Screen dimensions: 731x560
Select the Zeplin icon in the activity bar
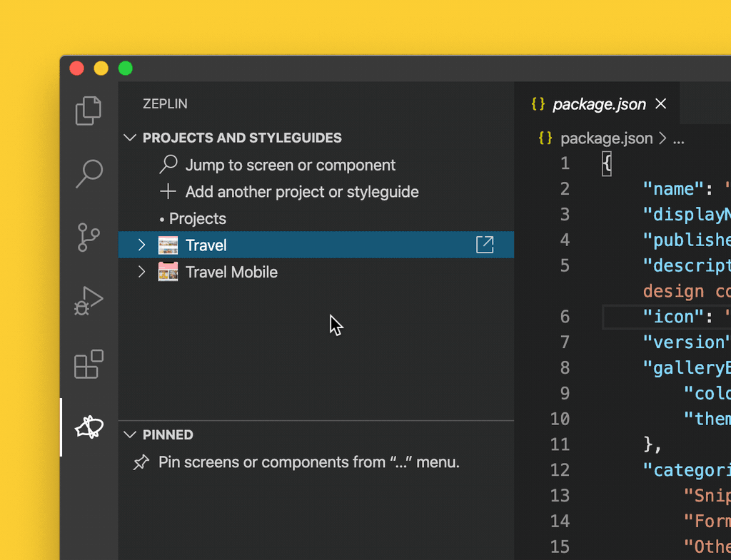pos(88,428)
